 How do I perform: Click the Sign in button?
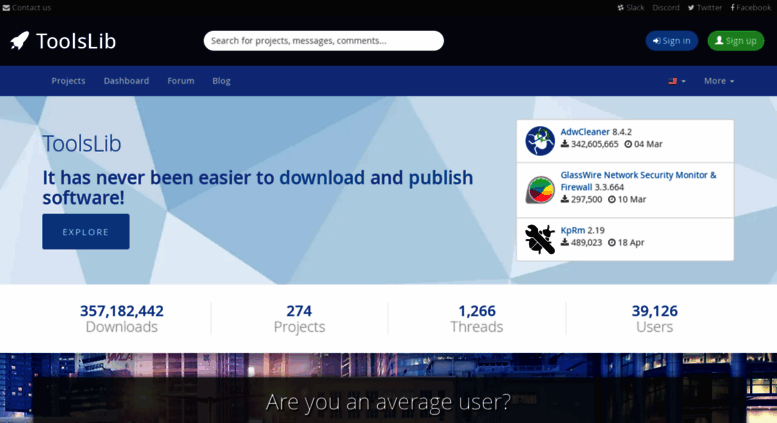tap(671, 41)
